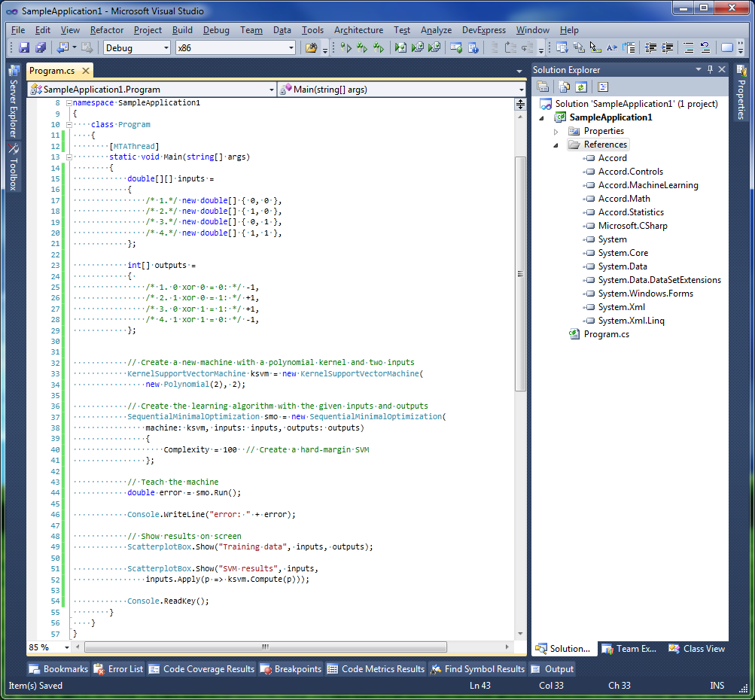Click the editor vertical scrollbar thumb
755x700 pixels.
[x=520, y=273]
